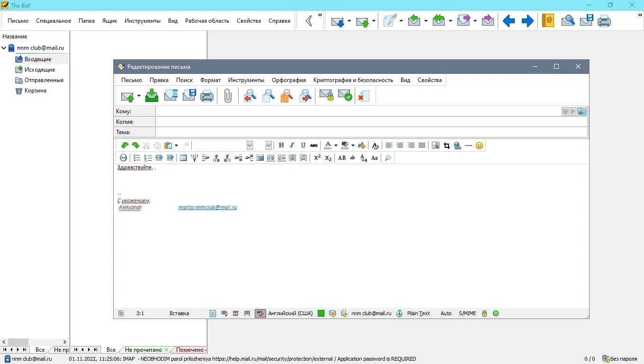Click the green undo arrow
The image size is (644, 364).
(x=125, y=146)
